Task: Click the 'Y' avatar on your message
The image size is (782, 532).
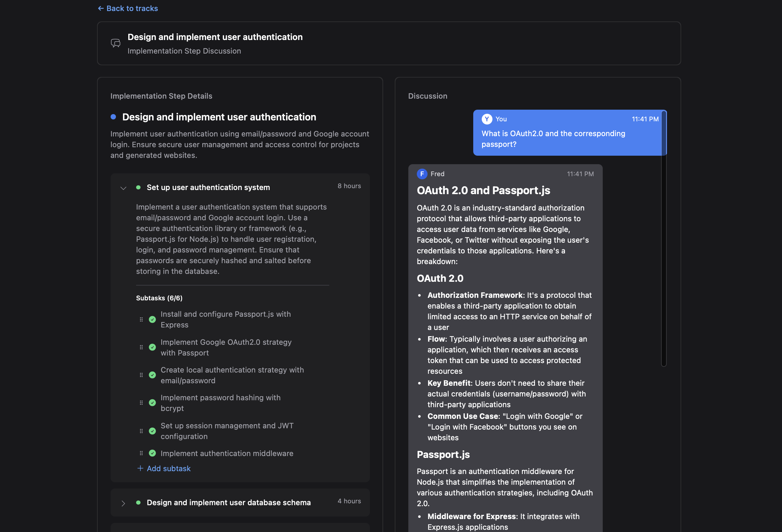Action: click(486, 119)
